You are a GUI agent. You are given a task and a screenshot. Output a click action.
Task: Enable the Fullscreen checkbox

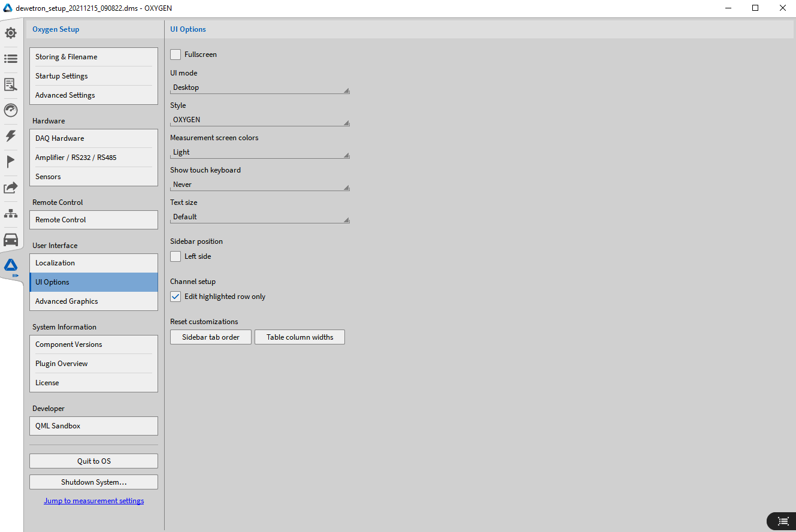click(175, 55)
